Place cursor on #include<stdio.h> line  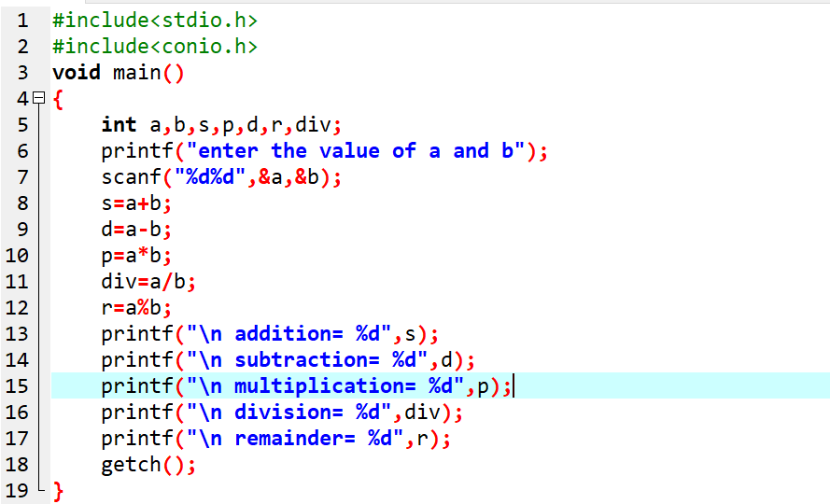(155, 21)
